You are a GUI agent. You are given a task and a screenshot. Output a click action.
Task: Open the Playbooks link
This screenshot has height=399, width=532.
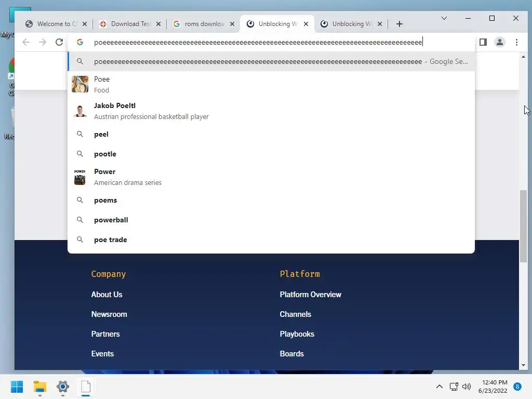(x=297, y=334)
